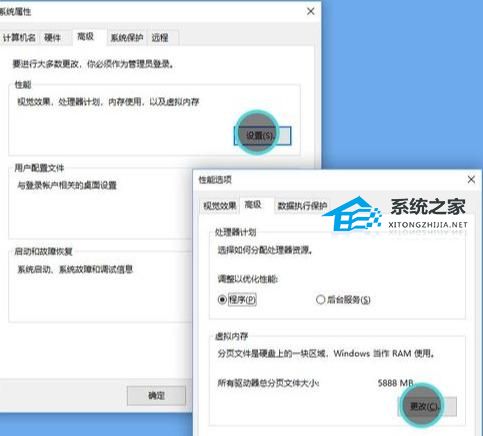Click the XITONGZHIJIA.NET watermark text

tap(428, 225)
